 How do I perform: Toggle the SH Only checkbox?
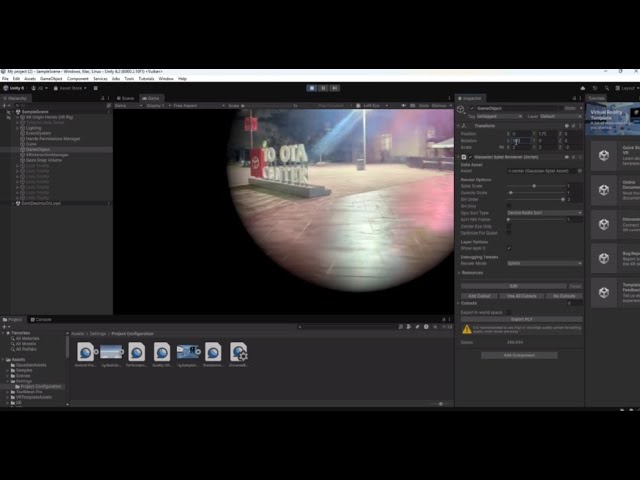pos(509,206)
